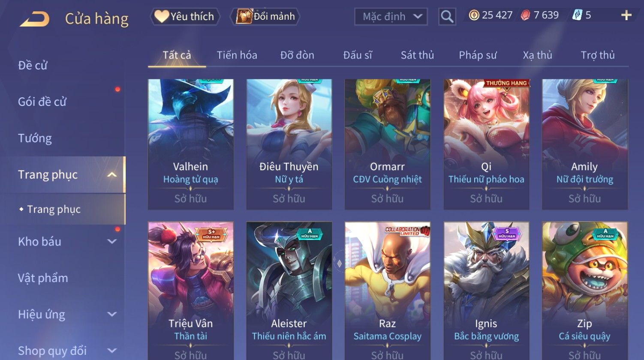Expand the Hiệu ứng sidebar section
This screenshot has width=644, height=360.
point(112,314)
